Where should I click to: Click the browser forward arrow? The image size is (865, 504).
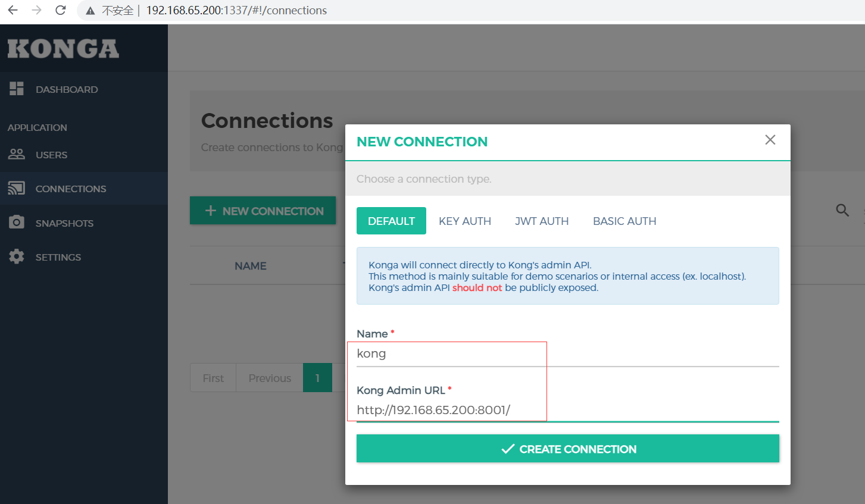[36, 10]
